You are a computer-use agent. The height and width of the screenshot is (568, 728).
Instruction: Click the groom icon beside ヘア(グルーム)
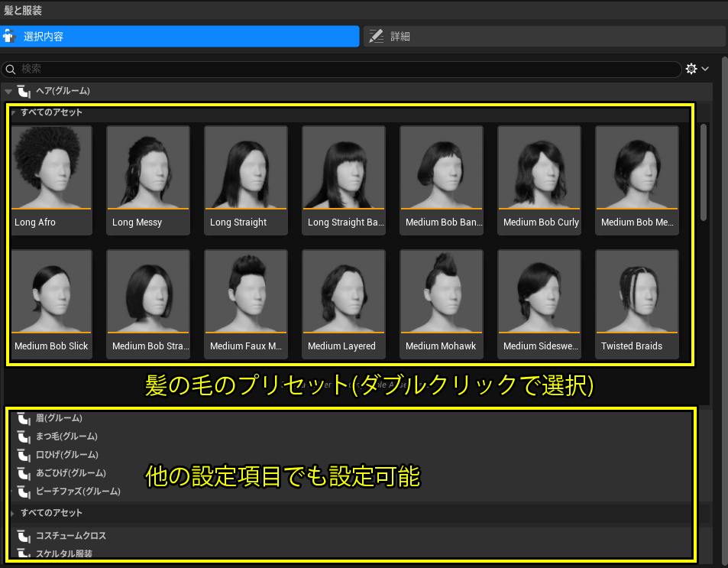24,90
